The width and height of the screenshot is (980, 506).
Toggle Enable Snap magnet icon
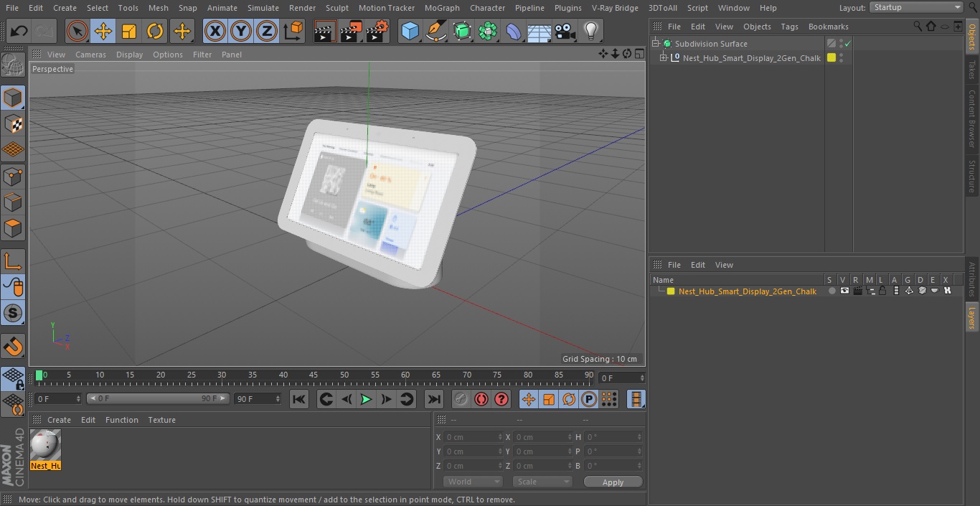click(x=13, y=347)
